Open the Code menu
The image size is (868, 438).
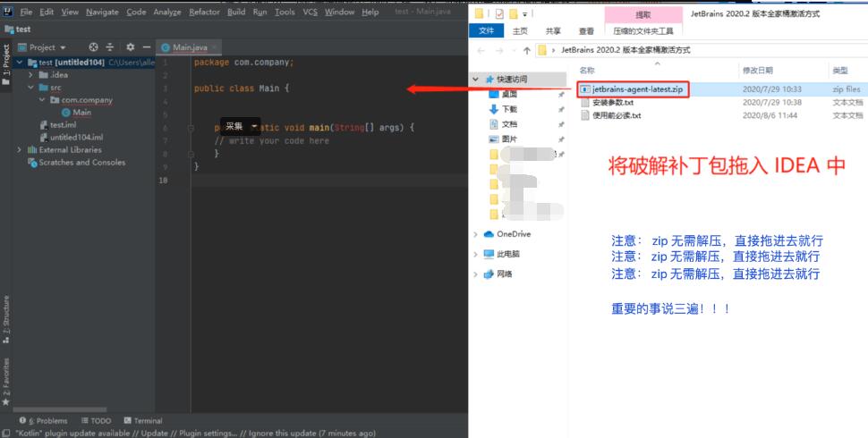coord(136,12)
